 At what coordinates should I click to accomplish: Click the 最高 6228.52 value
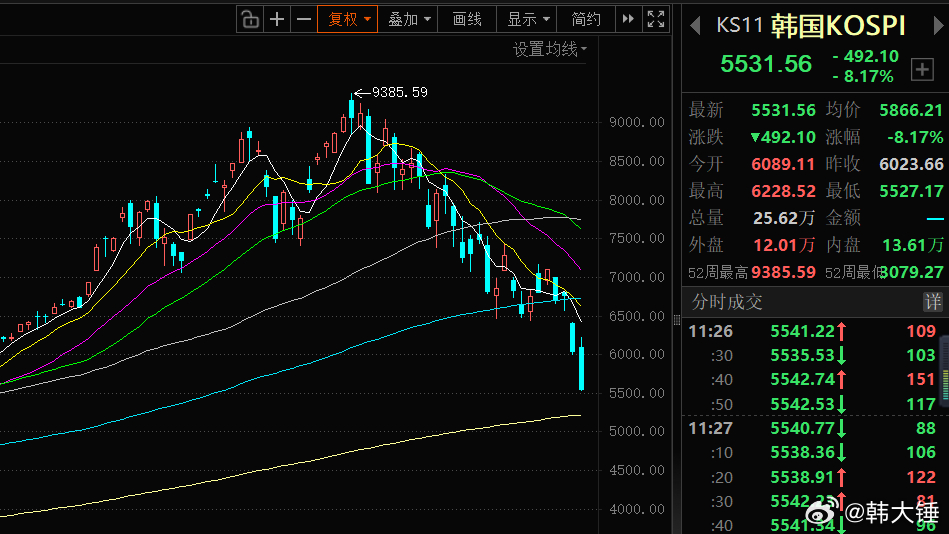click(783, 191)
